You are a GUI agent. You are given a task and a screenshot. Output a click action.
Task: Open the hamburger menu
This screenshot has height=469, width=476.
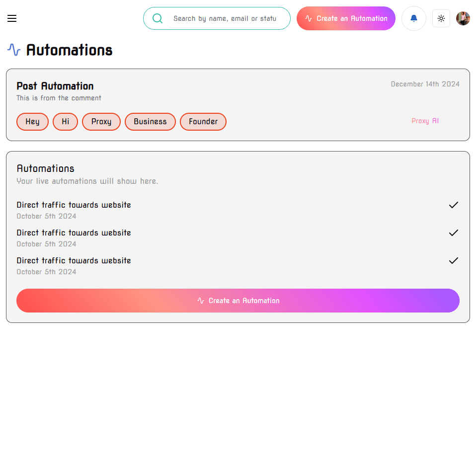click(12, 18)
